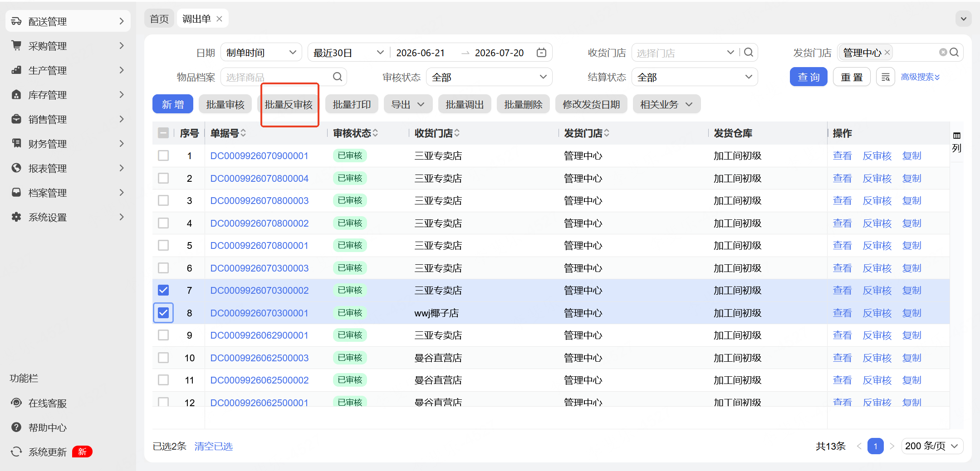Check the row 9 checkbox DC0009926062900001

[163, 335]
